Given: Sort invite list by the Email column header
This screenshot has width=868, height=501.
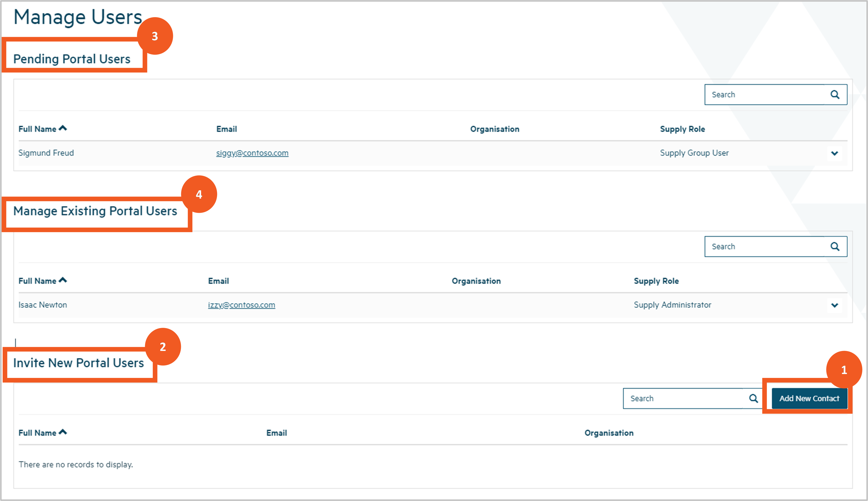Looking at the screenshot, I should tap(277, 433).
